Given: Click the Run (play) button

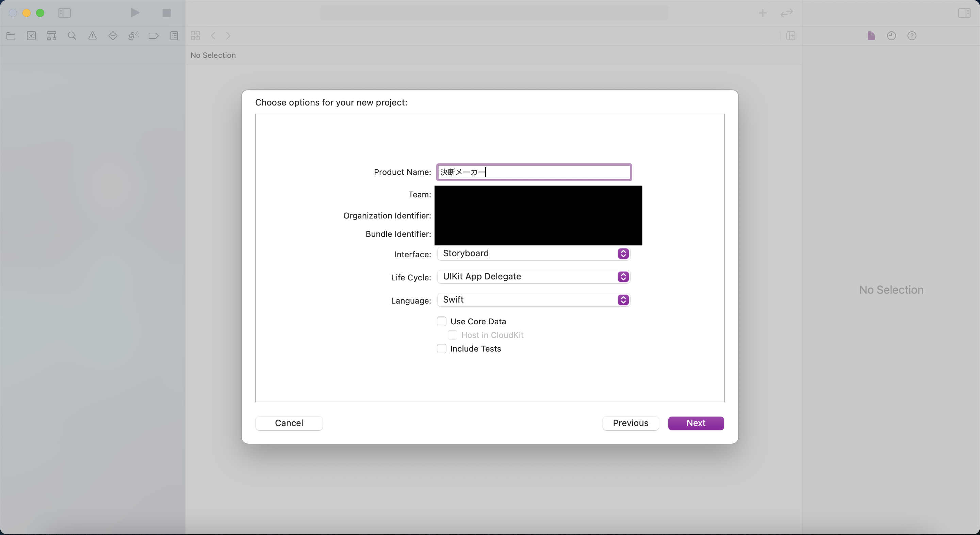Looking at the screenshot, I should click(135, 13).
